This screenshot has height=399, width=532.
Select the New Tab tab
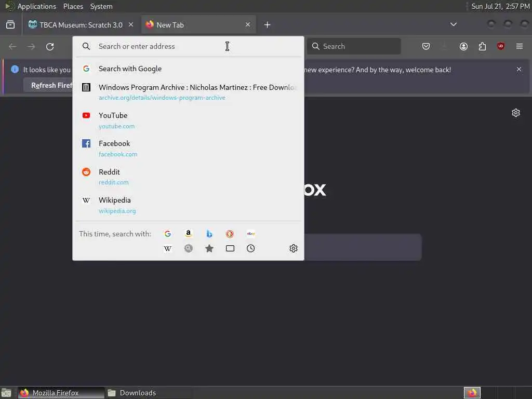point(198,25)
